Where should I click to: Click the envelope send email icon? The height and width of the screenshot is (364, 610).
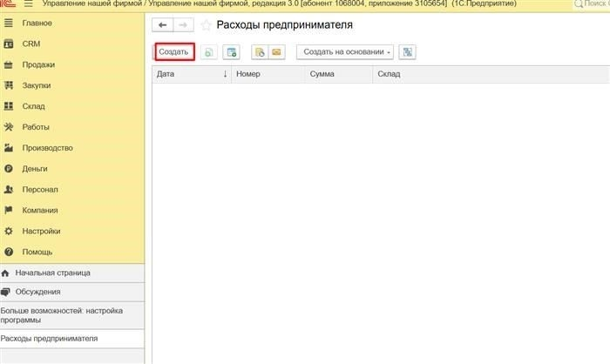tap(276, 52)
